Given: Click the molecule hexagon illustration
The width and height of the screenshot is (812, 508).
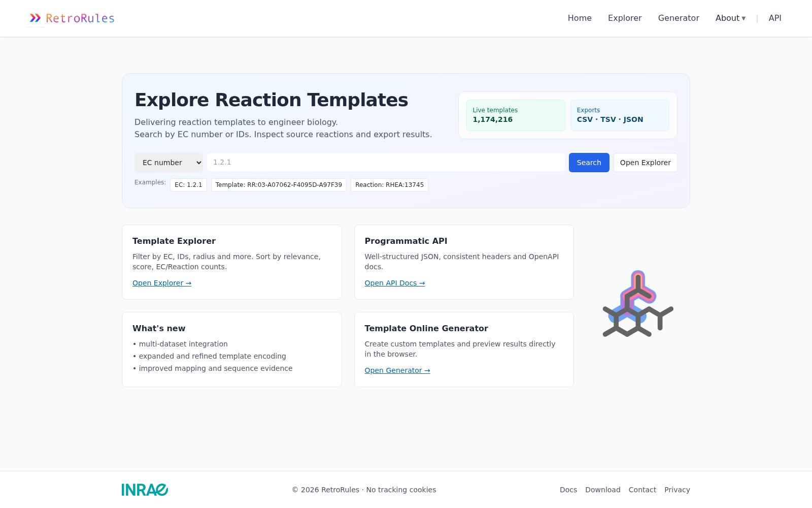Looking at the screenshot, I should (638, 304).
